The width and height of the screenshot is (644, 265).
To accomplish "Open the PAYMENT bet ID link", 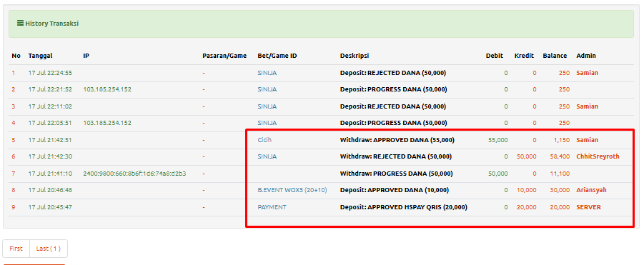I will (x=272, y=207).
